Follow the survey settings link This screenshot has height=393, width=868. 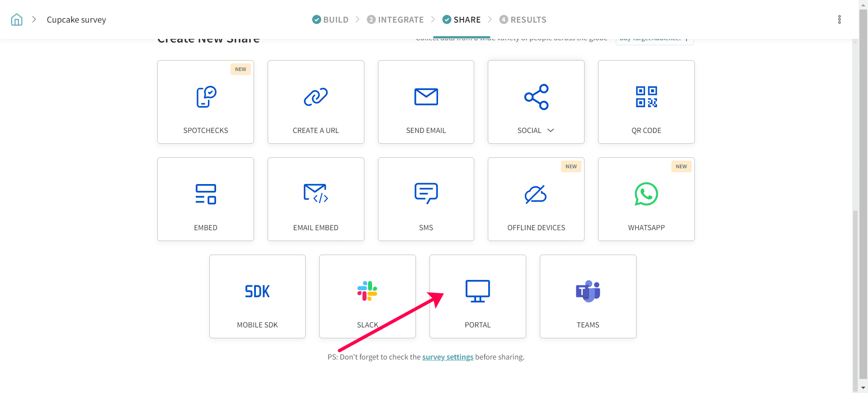(x=448, y=357)
